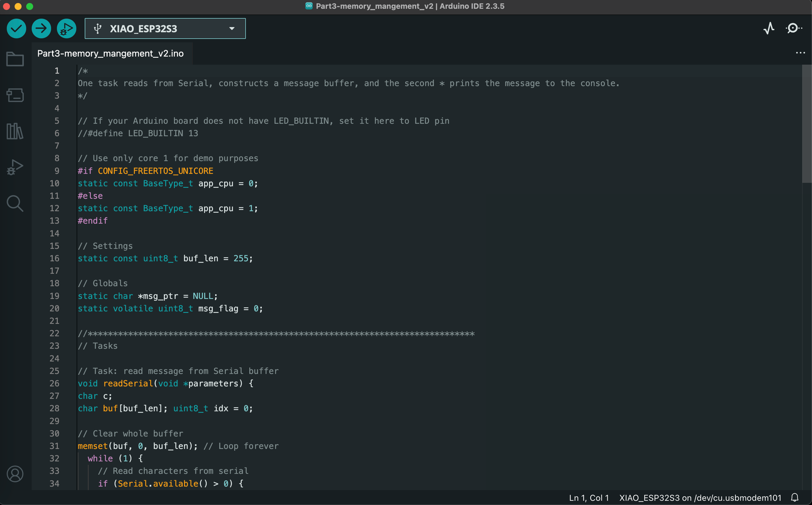Open the Library Manager sidebar panel
This screenshot has height=505, width=812.
coord(15,131)
